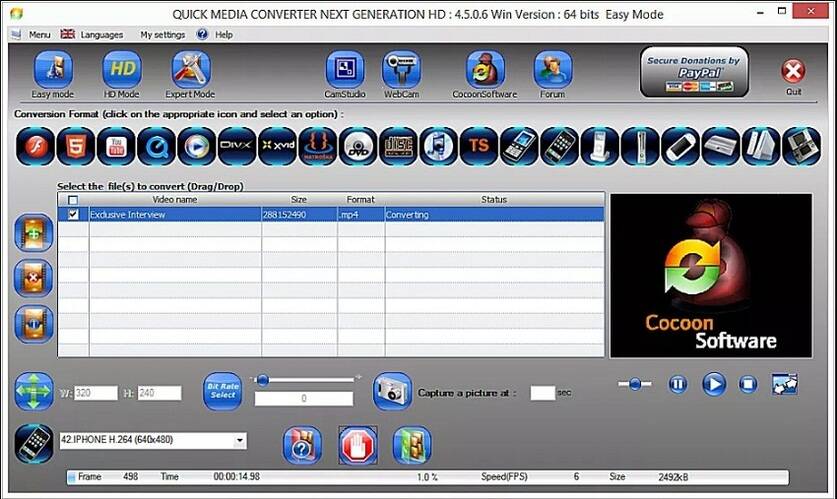Launch CamStudio
The image size is (837, 499).
tap(345, 69)
